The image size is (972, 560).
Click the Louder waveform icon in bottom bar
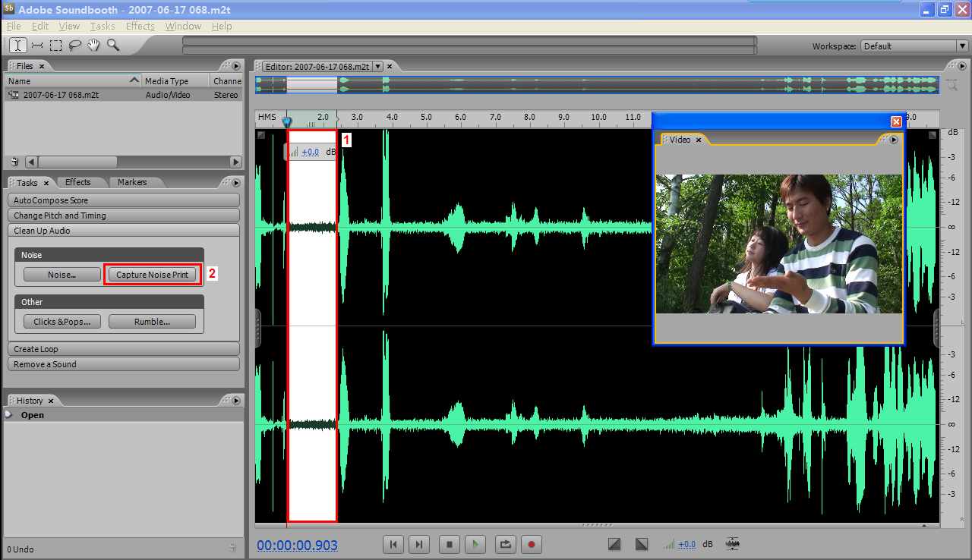click(x=733, y=544)
